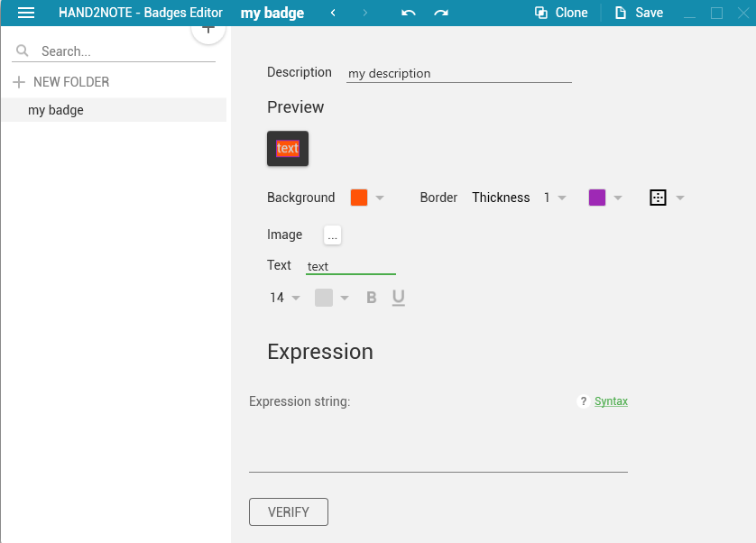Open the hamburger menu
Image resolution: width=756 pixels, height=543 pixels.
(26, 13)
